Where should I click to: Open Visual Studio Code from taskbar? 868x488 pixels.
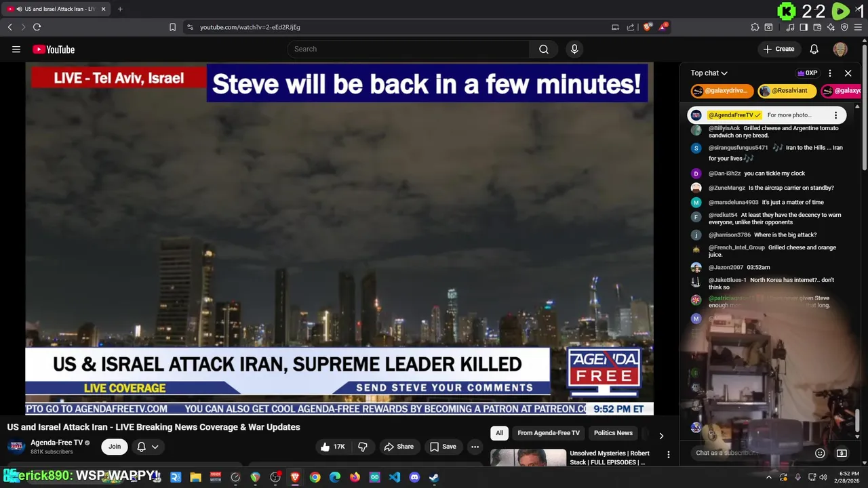[x=395, y=477]
